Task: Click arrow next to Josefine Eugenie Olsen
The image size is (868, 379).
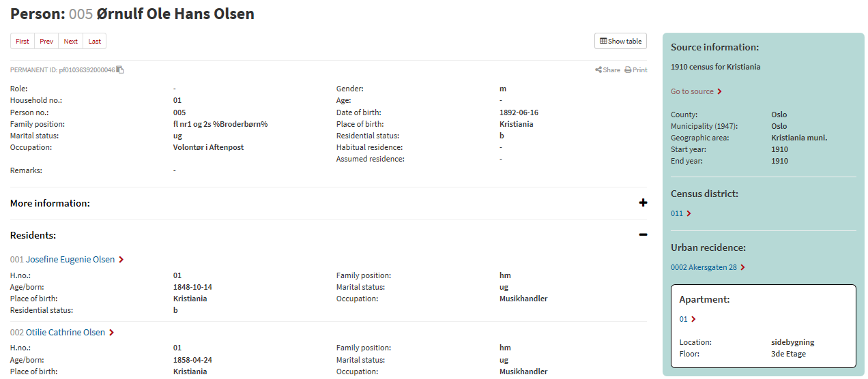Action: pos(121,260)
